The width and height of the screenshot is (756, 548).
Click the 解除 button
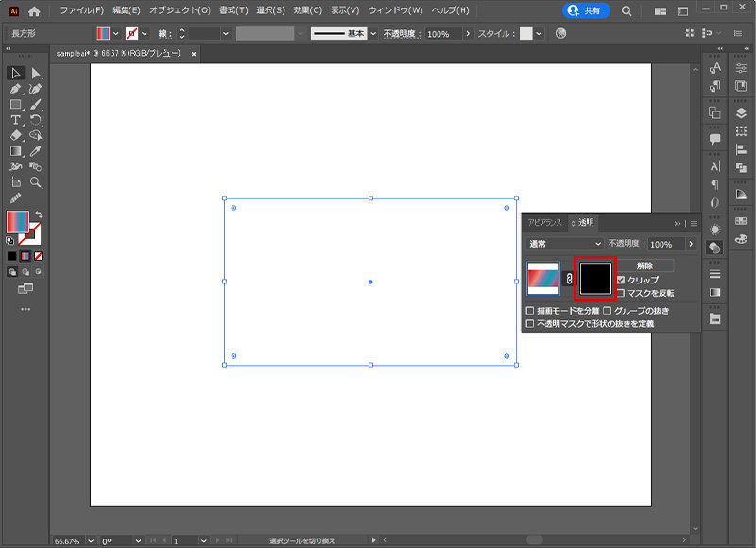coord(644,266)
